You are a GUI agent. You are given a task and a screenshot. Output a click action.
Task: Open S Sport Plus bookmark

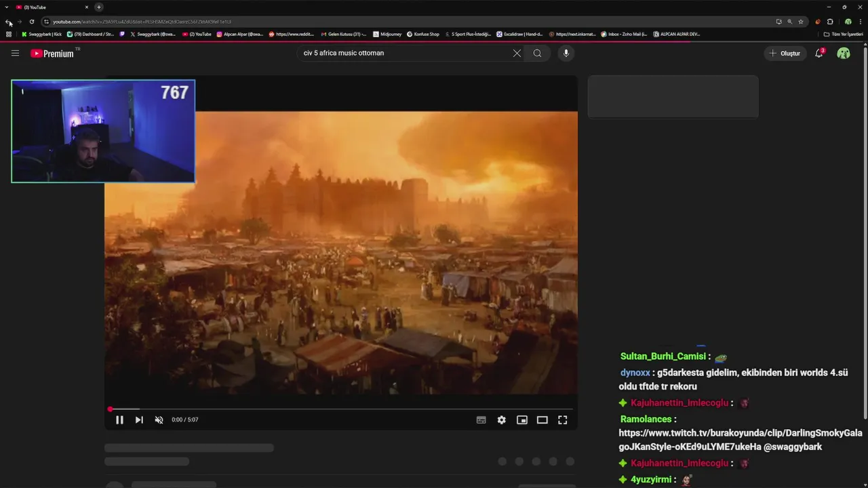[468, 34]
